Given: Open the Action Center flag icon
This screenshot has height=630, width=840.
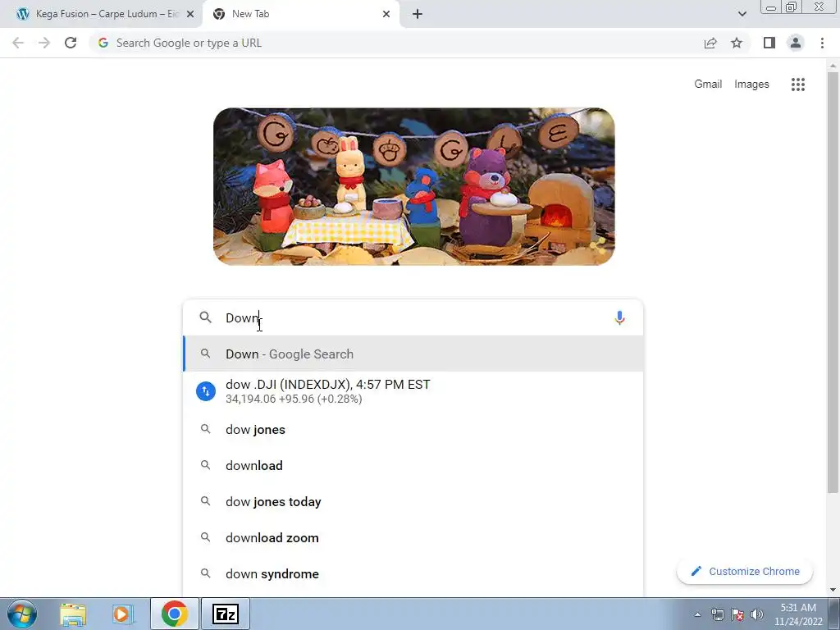Looking at the screenshot, I should point(737,614).
